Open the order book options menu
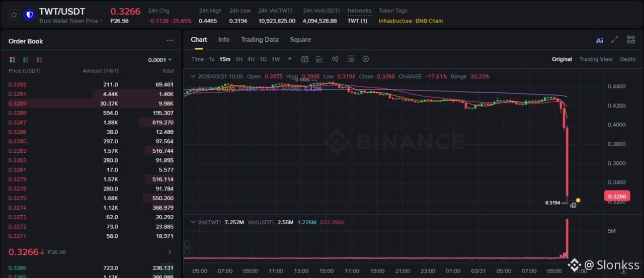 pyautogui.click(x=170, y=41)
